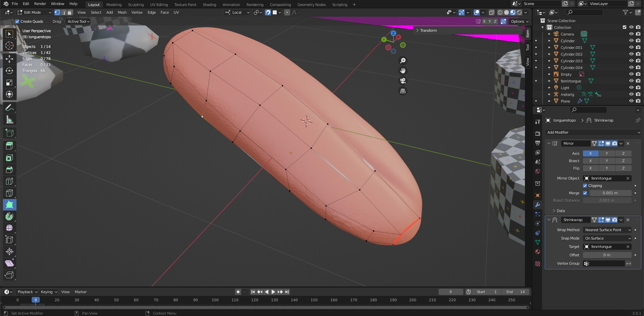This screenshot has height=316, width=644.
Task: Switch to the Sculpting workspace tab
Action: (x=136, y=5)
